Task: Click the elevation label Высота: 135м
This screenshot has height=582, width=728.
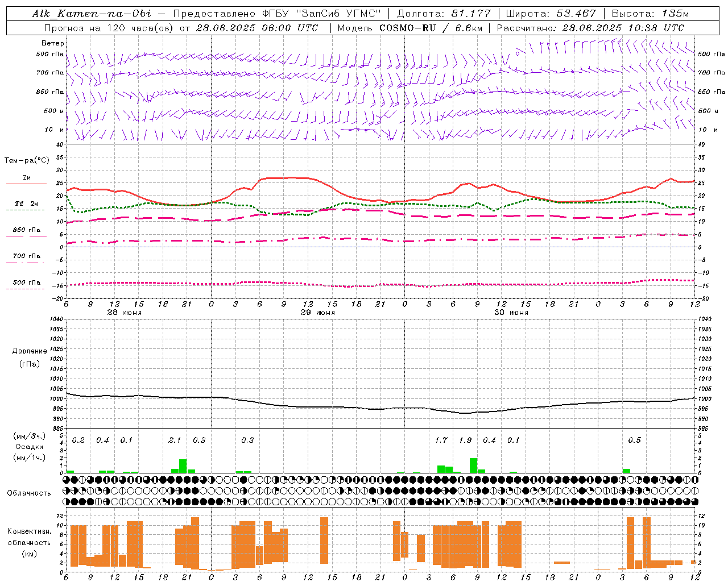Action: (650, 14)
